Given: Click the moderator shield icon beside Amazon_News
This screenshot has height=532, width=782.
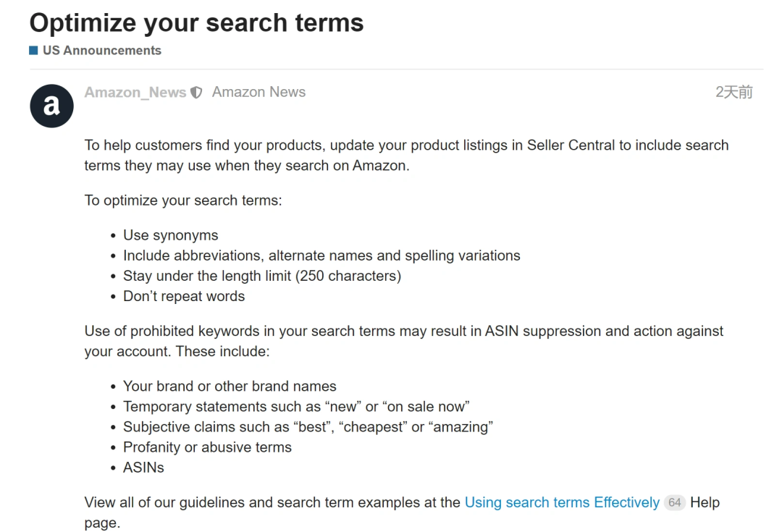Looking at the screenshot, I should 196,93.
